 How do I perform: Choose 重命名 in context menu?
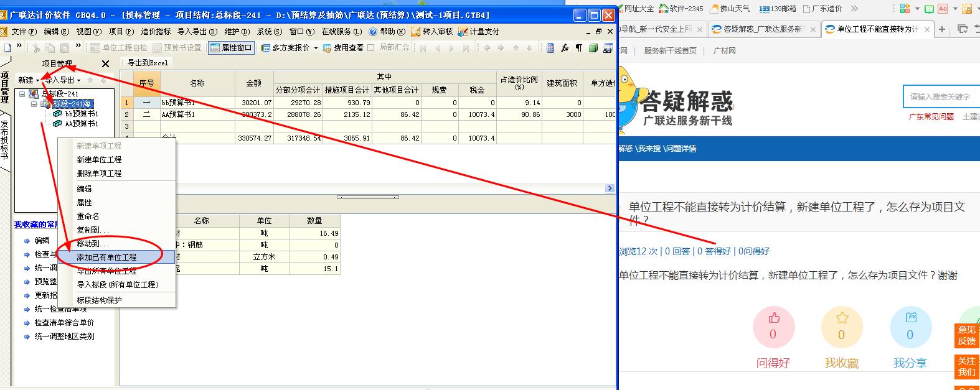[88, 216]
